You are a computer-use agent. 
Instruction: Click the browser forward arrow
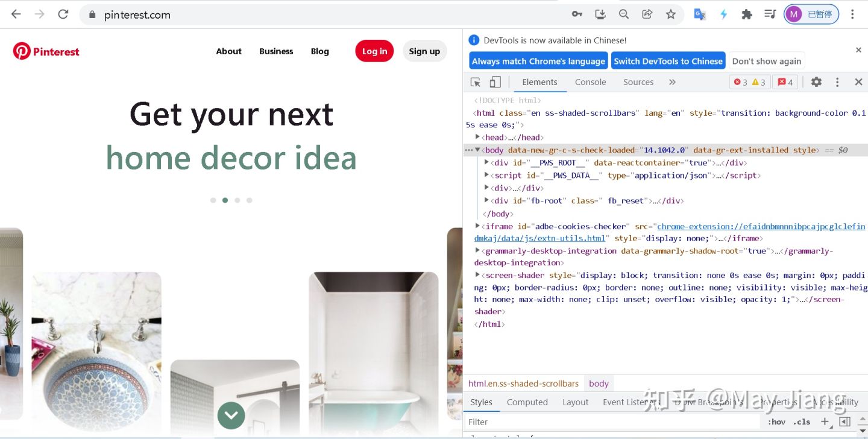(40, 14)
